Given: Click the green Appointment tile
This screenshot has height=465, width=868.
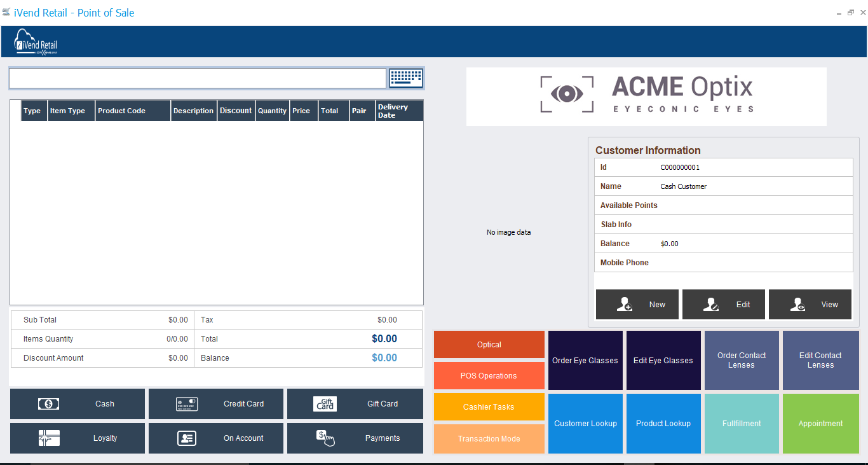Looking at the screenshot, I should coord(820,424).
